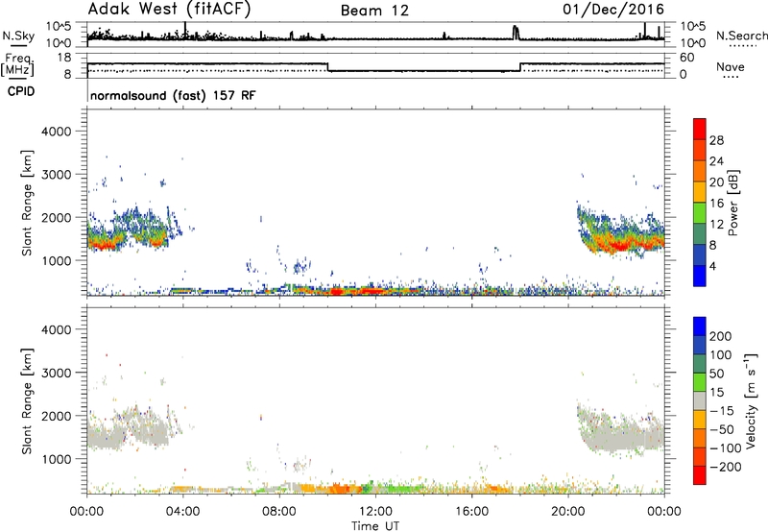
Task: Click the '28' power colorbar label
Action: [716, 140]
